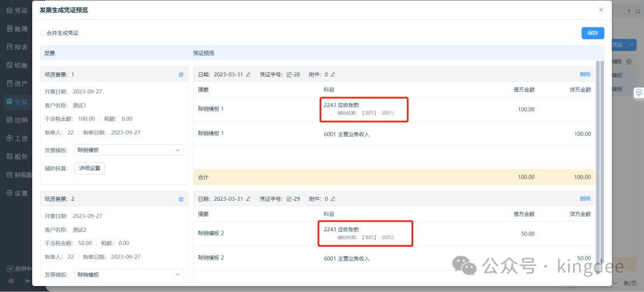Click the floating lightbulb help icon
Image resolution: width=644 pixels, height=292 pixels.
[638, 92]
